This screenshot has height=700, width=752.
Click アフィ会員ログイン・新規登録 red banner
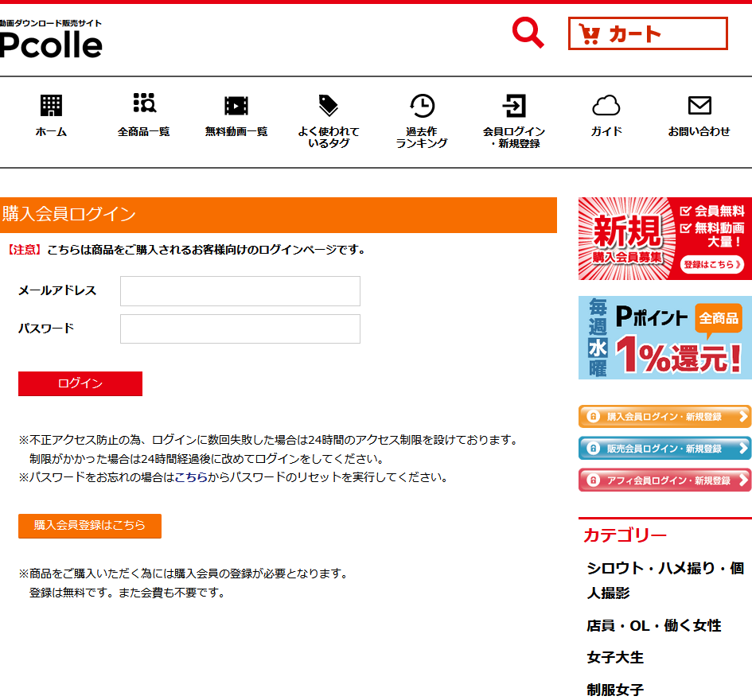point(664,480)
